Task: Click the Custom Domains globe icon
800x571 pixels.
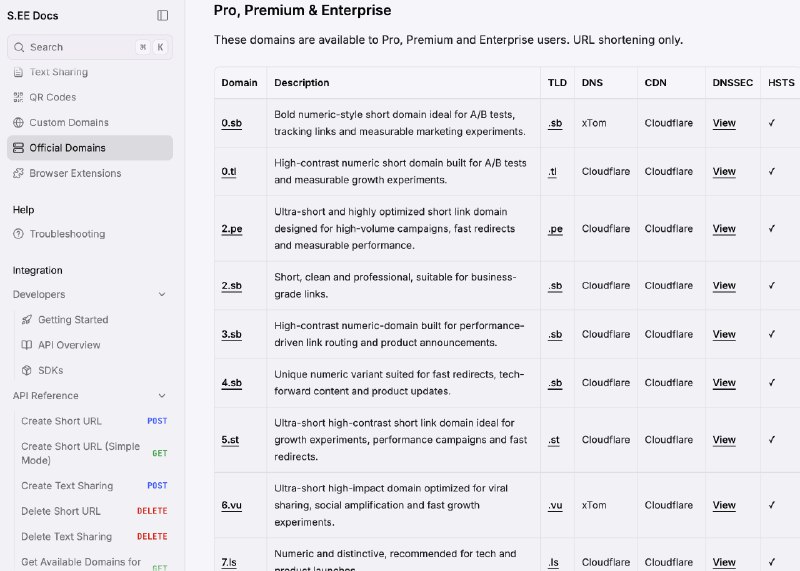Action: click(19, 122)
